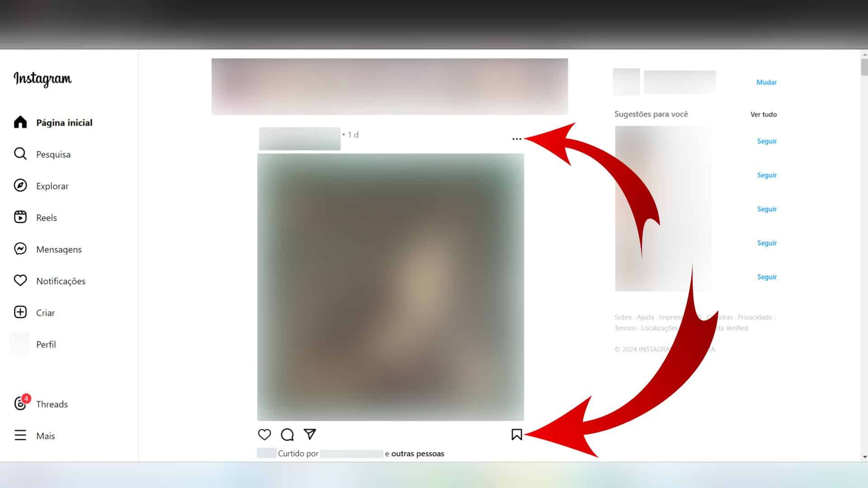The width and height of the screenshot is (868, 488).
Task: Click the Página inicial (Home) menu item
Action: coord(64,122)
